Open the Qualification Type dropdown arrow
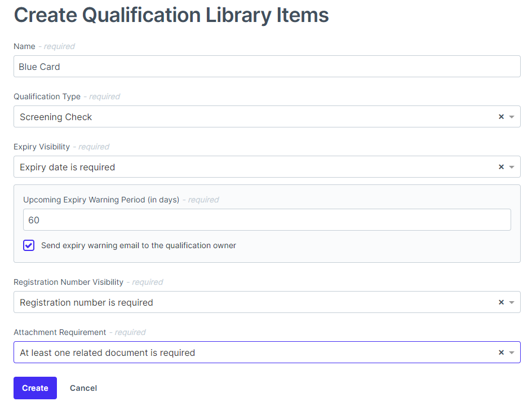This screenshot has height=410, width=532. 512,117
